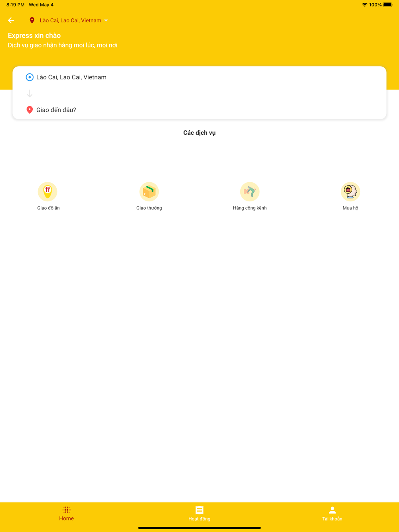
Task: Open the Lào Cai location dropdown arrow
Action: 106,21
